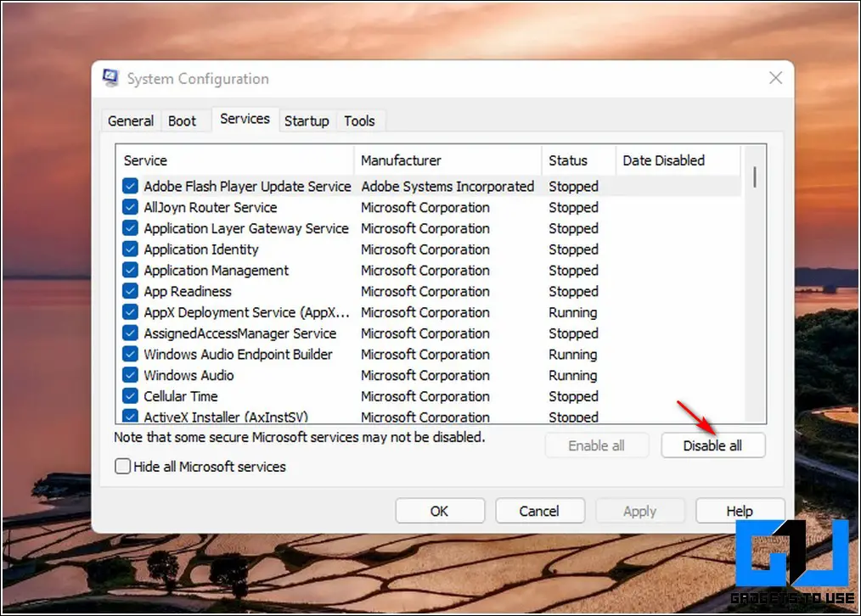Click the Enable all button
This screenshot has width=861, height=616.
click(x=596, y=445)
